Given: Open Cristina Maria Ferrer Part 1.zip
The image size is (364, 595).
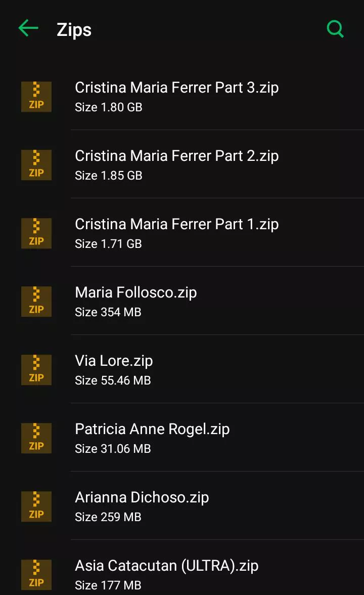Looking at the screenshot, I should [x=176, y=224].
